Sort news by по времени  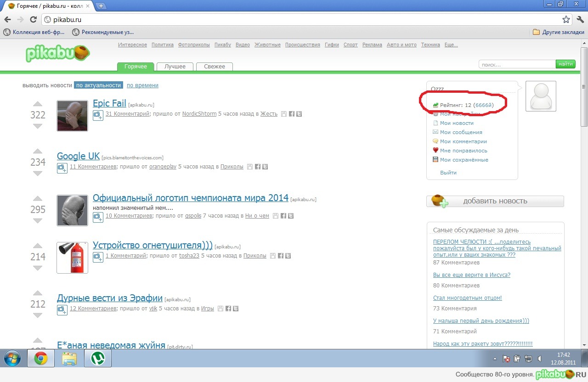click(142, 85)
